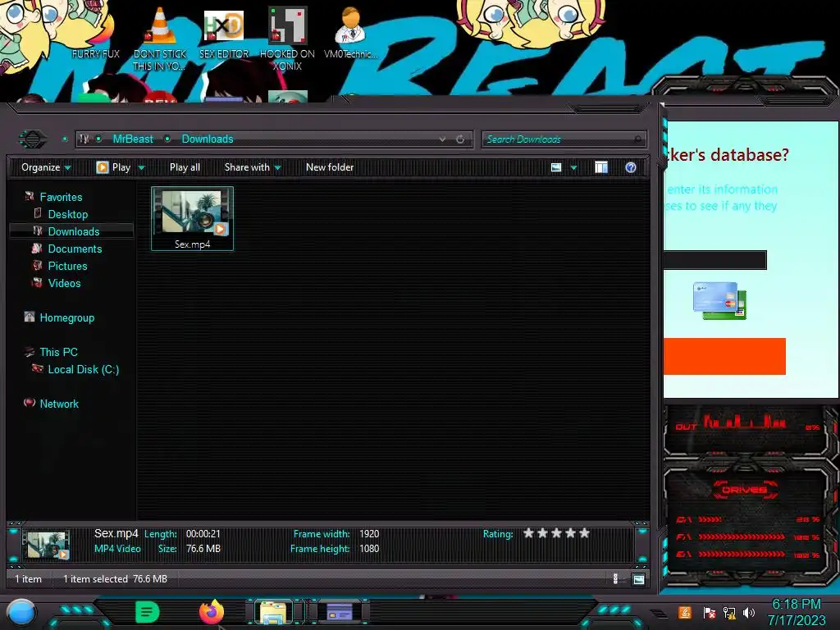Screen dimensions: 840x630
Task: Select Documents in the navigation pane
Action: (x=75, y=249)
